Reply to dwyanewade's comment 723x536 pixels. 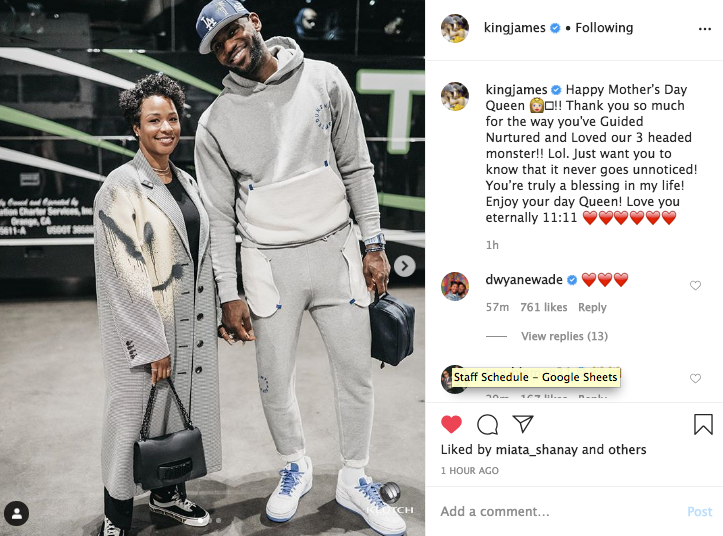click(592, 307)
